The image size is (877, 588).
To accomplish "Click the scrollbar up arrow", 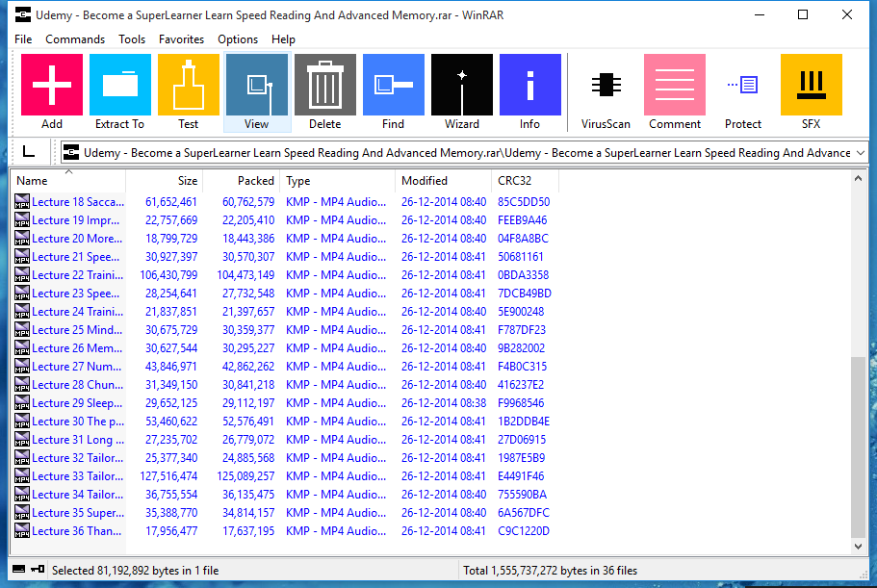I will [858, 179].
